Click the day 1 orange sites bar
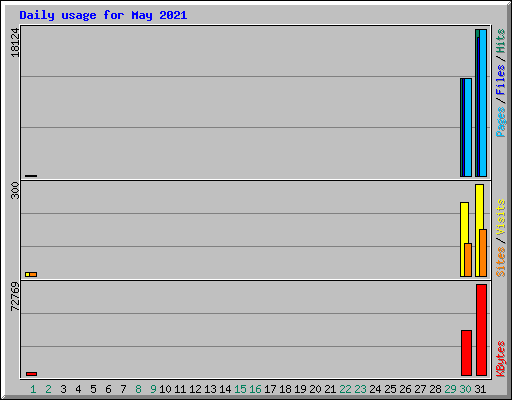 point(33,275)
